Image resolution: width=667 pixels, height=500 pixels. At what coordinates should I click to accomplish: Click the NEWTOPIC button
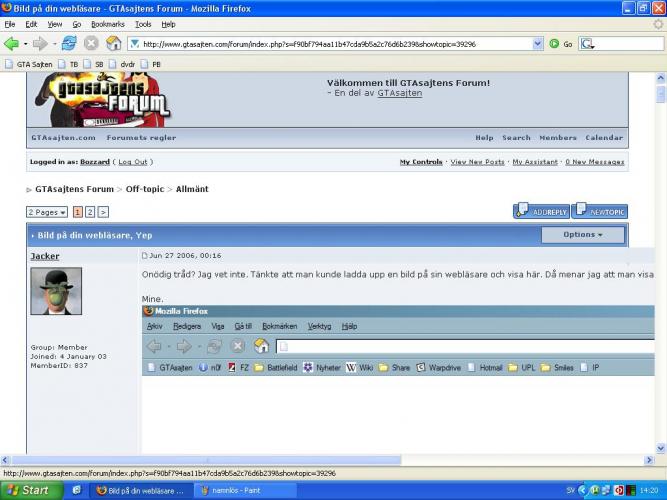[599, 212]
